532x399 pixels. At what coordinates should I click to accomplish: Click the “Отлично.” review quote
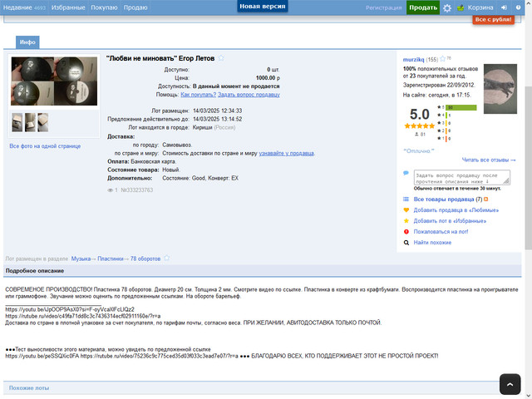419,151
